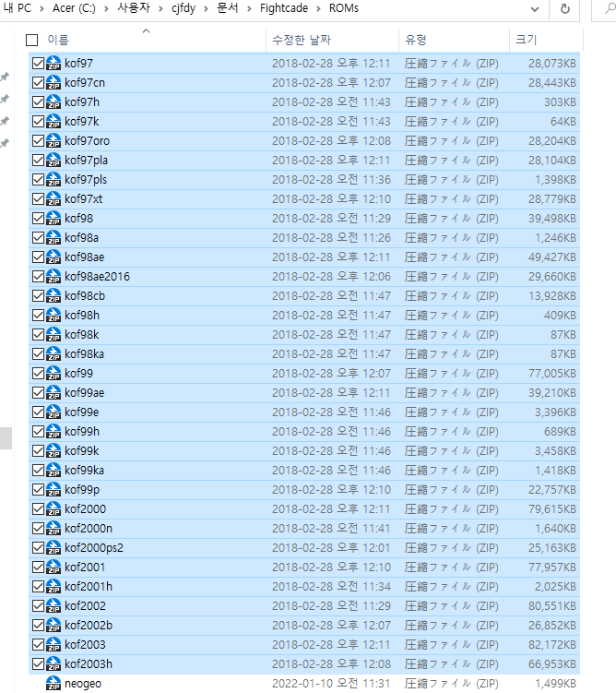
Task: Click the ZIP icon next to kof99e
Action: pyautogui.click(x=53, y=412)
